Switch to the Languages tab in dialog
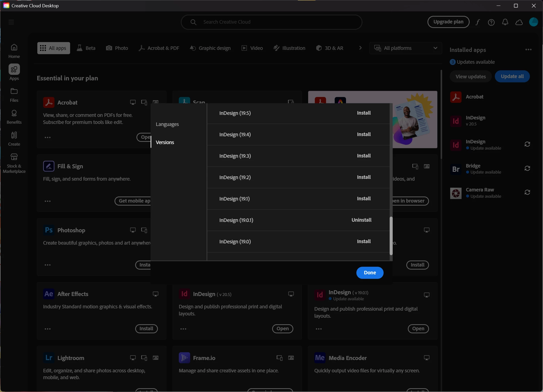 coord(167,124)
